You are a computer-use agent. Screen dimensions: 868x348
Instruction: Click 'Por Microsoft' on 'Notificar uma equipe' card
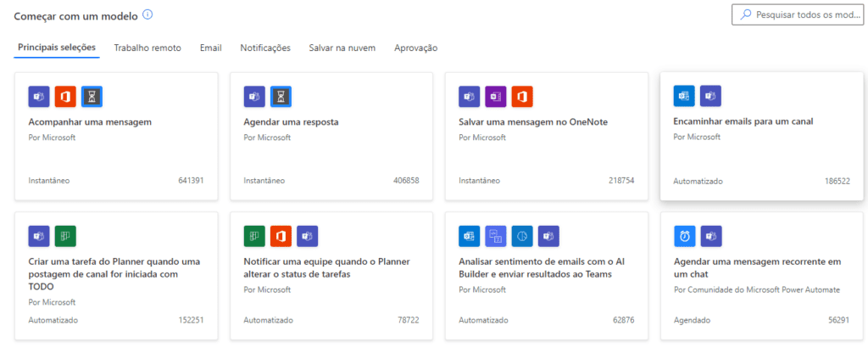pyautogui.click(x=267, y=289)
